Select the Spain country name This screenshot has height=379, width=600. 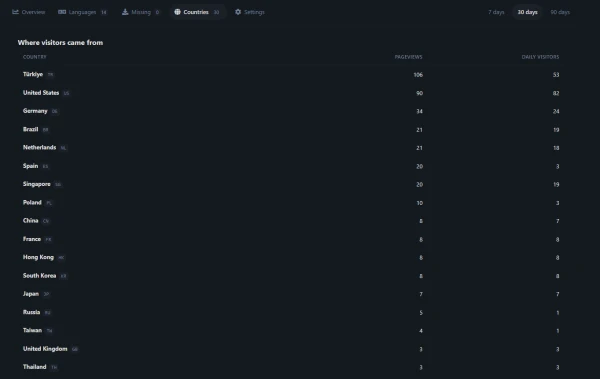click(x=30, y=166)
